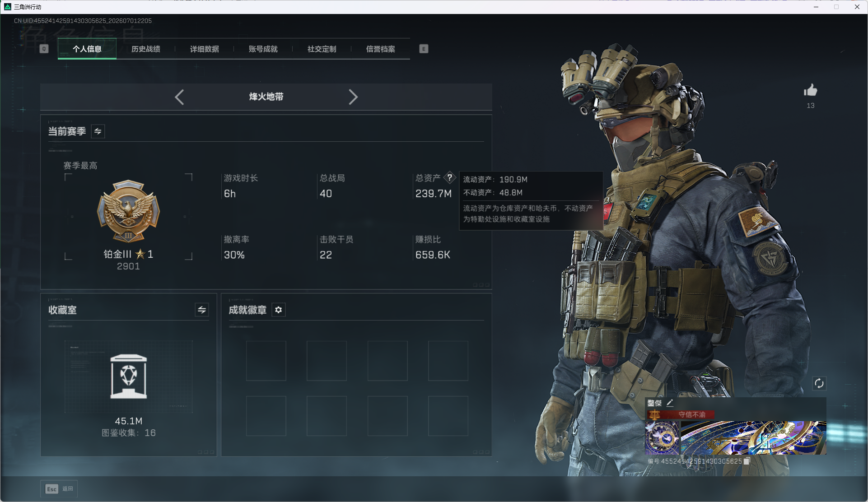
Task: Open the 收藏室 showcase icon
Action: pos(129,376)
